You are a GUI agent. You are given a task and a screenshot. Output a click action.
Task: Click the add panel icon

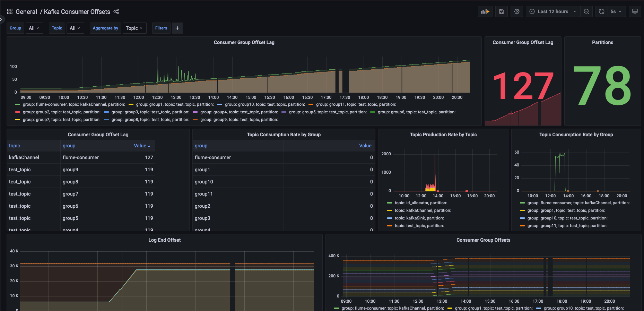(485, 11)
